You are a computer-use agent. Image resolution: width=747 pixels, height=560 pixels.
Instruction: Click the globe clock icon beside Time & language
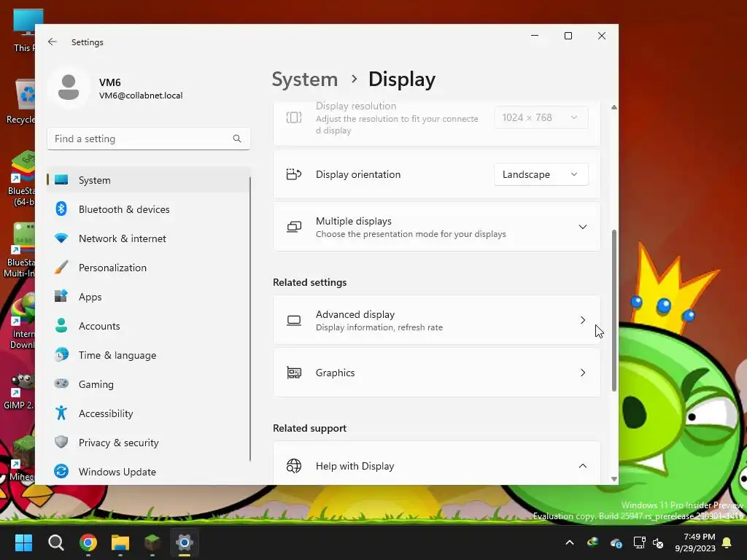(61, 355)
